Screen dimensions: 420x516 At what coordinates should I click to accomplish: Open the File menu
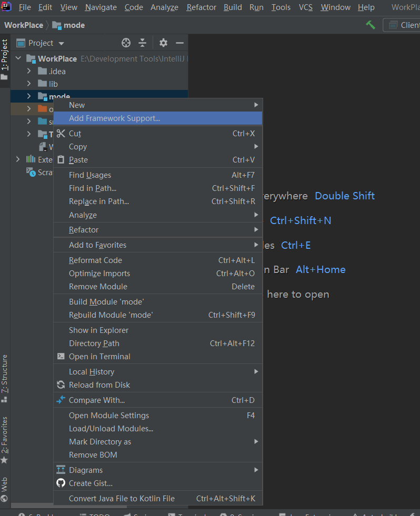pos(25,7)
